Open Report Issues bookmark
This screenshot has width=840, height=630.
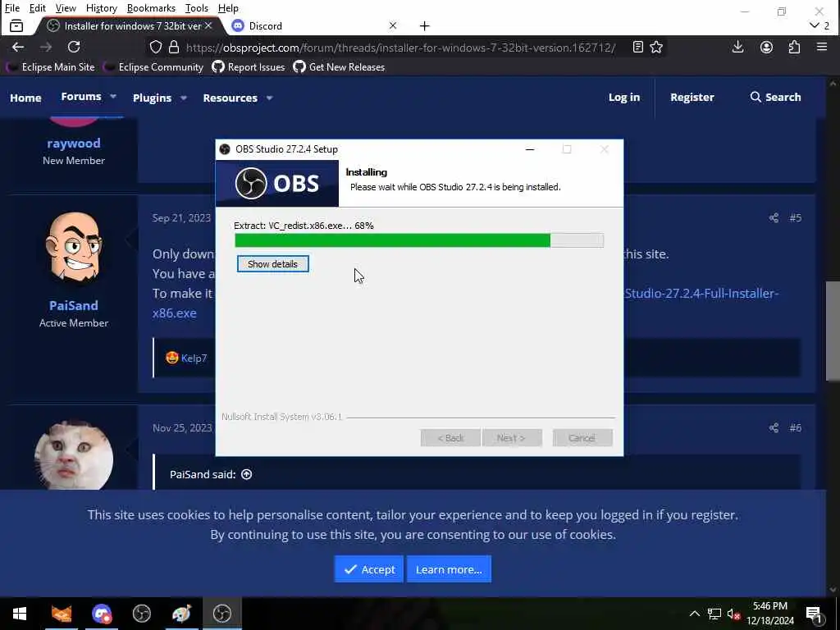249,67
